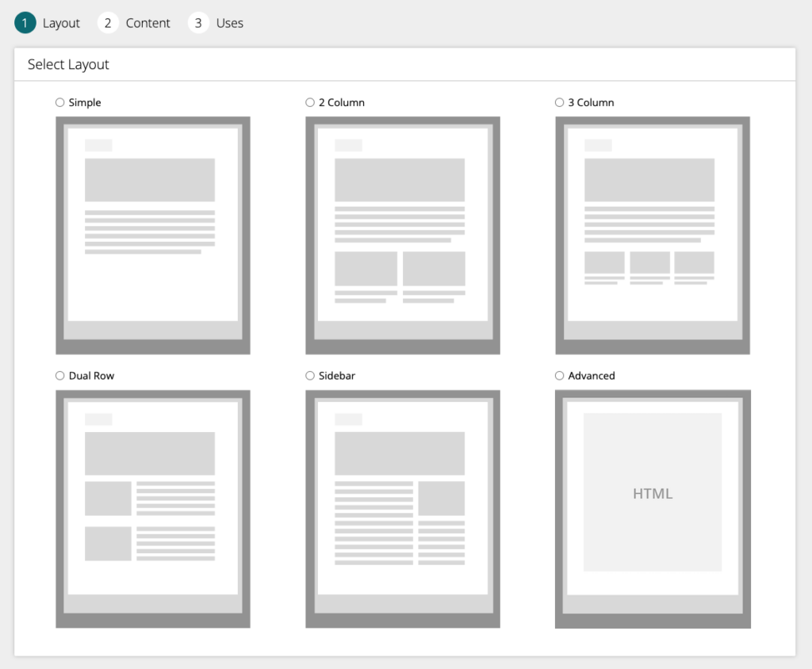The width and height of the screenshot is (812, 669).
Task: Click the 3 Column layout preview thumbnail
Action: coord(653,235)
